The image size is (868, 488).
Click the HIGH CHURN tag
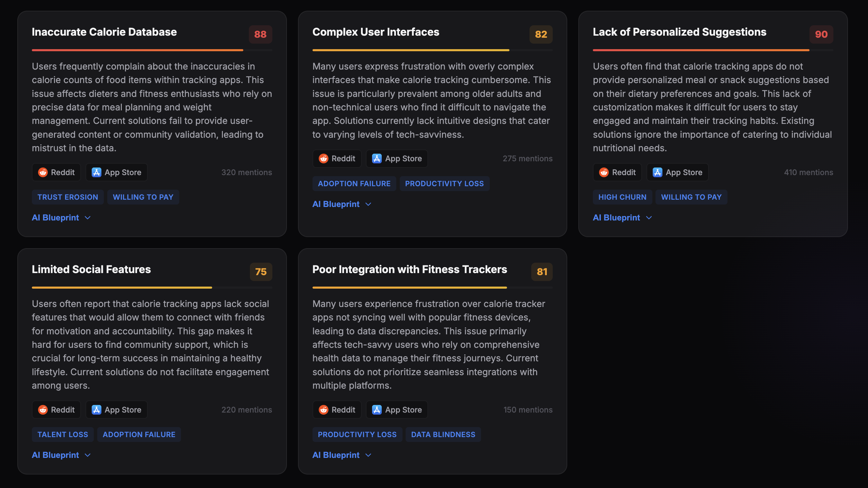[622, 197]
